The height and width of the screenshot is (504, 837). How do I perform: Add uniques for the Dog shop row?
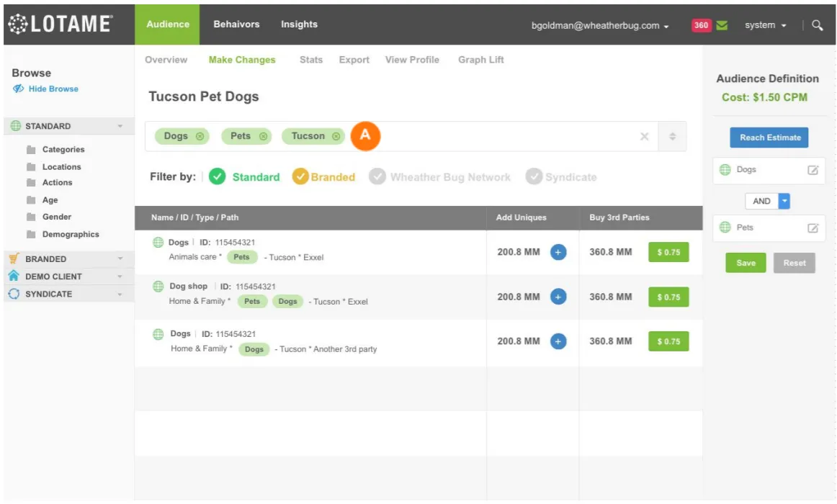558,297
